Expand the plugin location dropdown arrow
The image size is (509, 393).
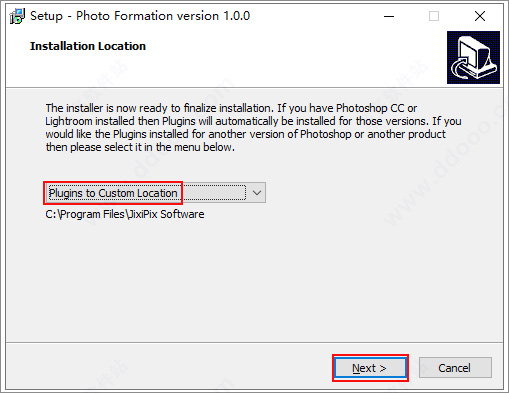[x=257, y=193]
